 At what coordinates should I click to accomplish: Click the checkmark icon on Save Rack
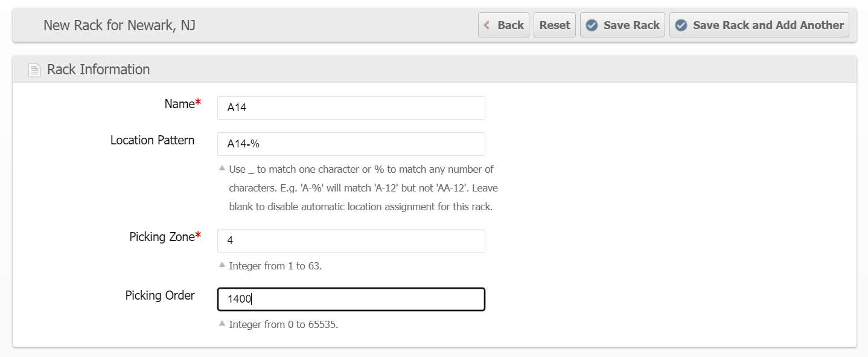592,25
